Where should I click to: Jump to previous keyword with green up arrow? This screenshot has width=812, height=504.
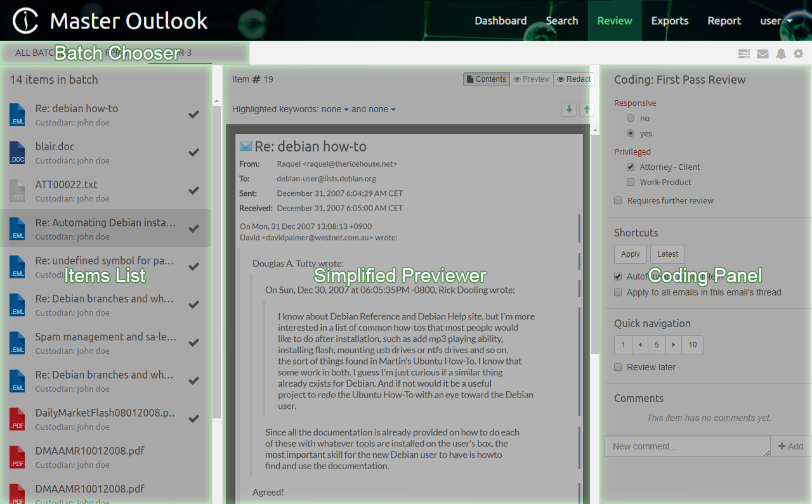[x=587, y=109]
